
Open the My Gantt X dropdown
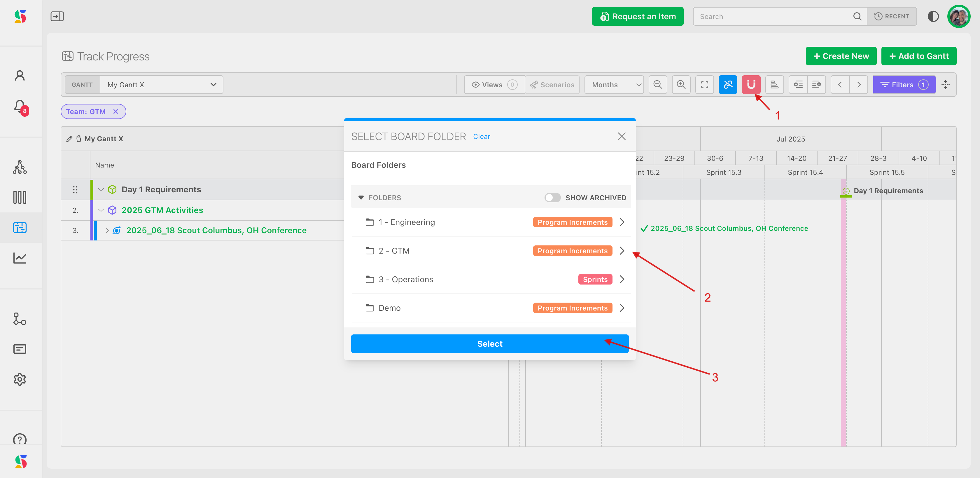click(161, 85)
